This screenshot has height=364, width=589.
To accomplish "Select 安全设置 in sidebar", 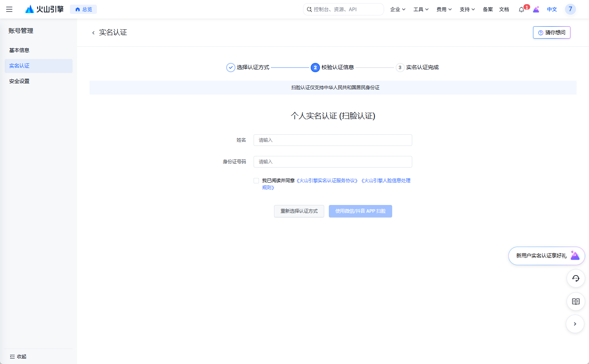I will (39, 81).
